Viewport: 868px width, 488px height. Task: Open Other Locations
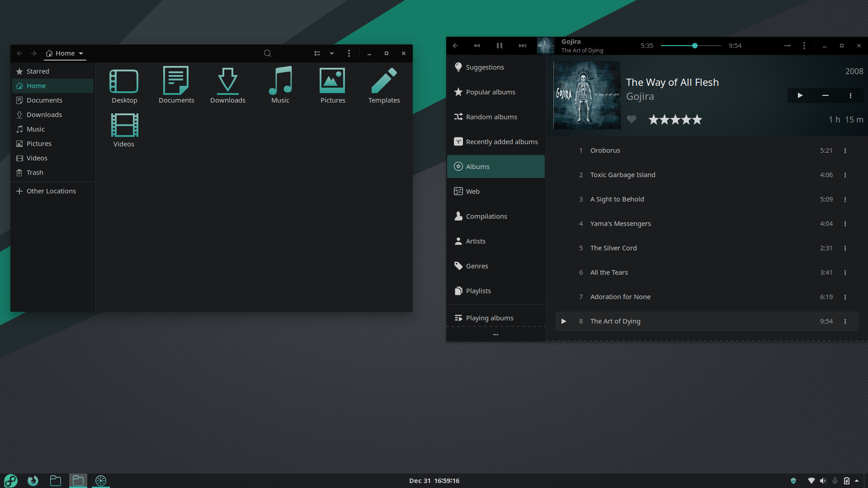[53, 191]
